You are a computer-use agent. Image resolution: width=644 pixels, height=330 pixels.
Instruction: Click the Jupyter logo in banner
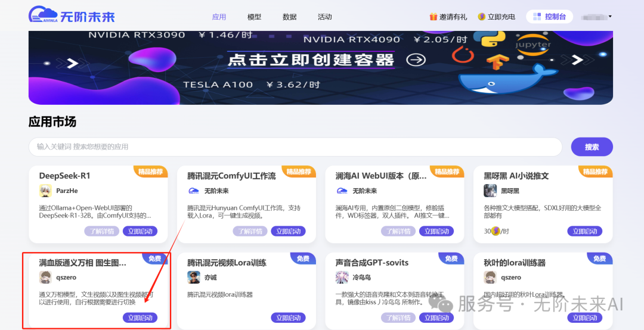pyautogui.click(x=533, y=45)
